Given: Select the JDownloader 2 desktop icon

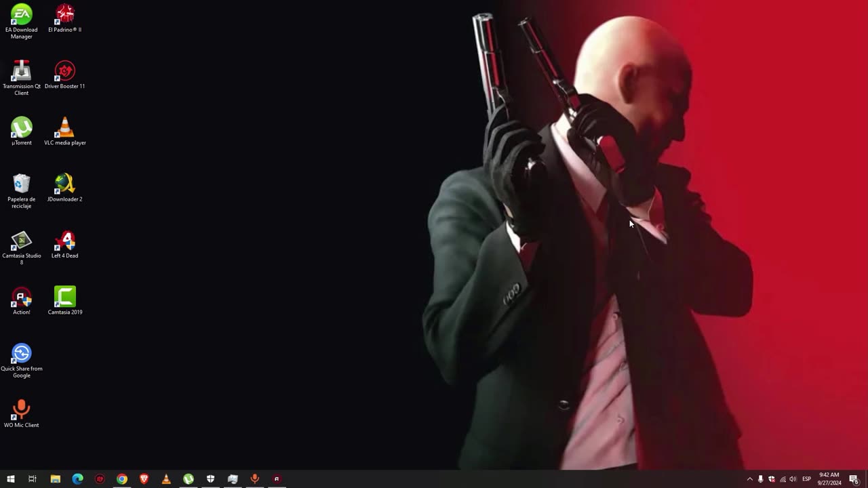Looking at the screenshot, I should pos(64,188).
